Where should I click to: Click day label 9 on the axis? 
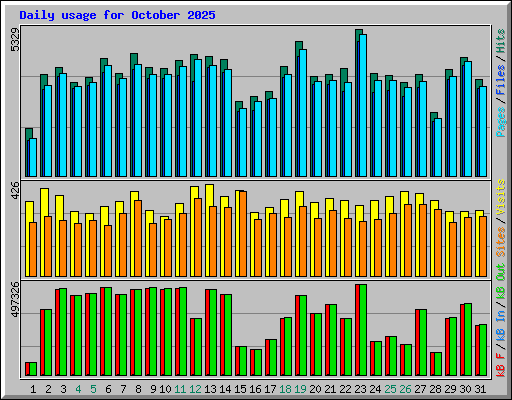(x=153, y=389)
